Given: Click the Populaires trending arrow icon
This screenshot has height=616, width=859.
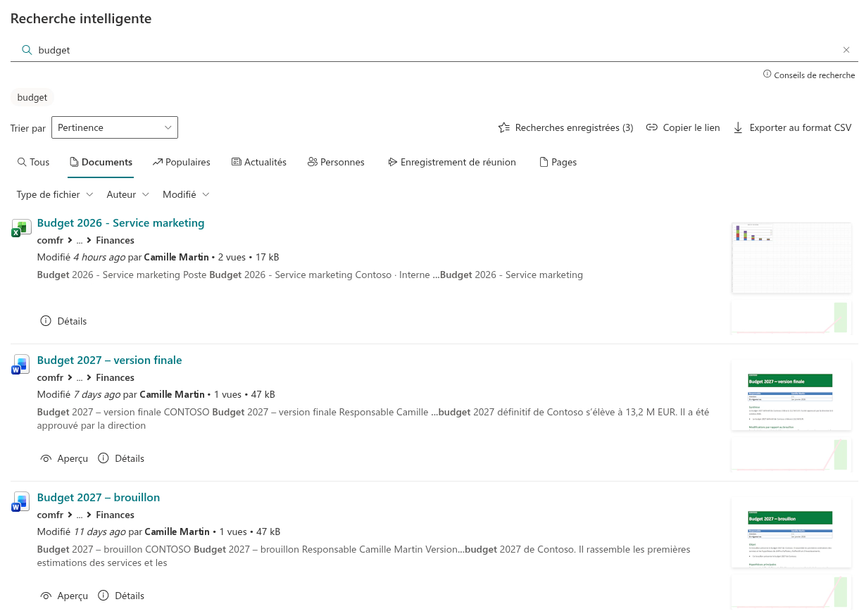Looking at the screenshot, I should (158, 162).
